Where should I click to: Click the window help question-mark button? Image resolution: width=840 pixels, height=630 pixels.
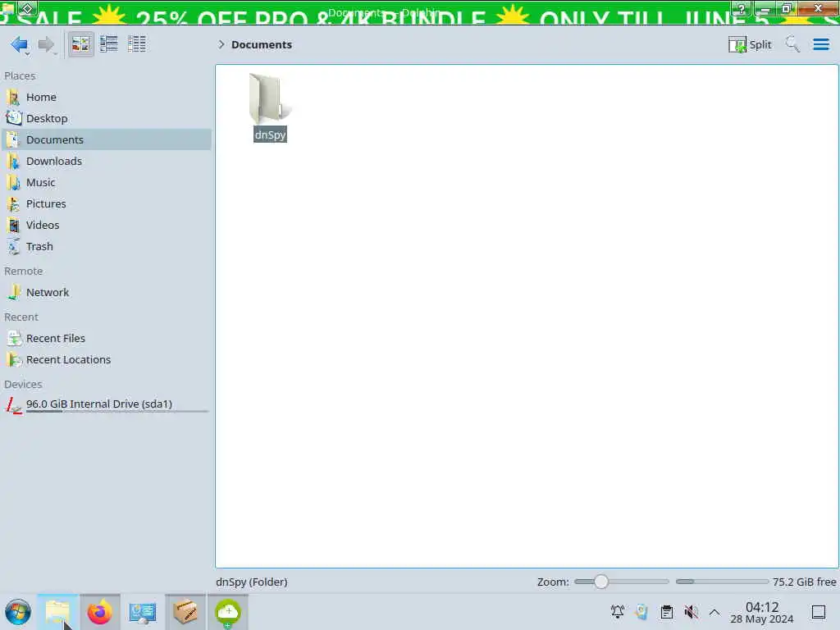(742, 8)
